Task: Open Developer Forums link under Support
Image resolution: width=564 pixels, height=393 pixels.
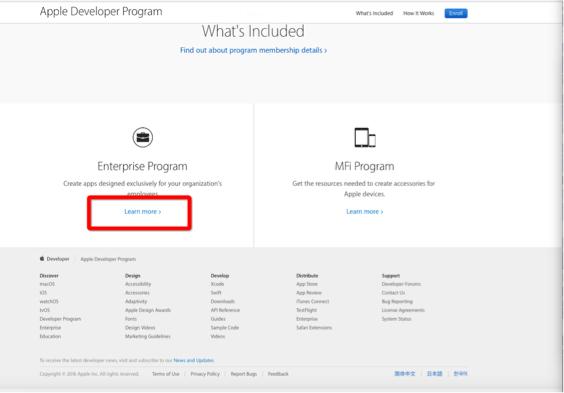Action: point(401,284)
